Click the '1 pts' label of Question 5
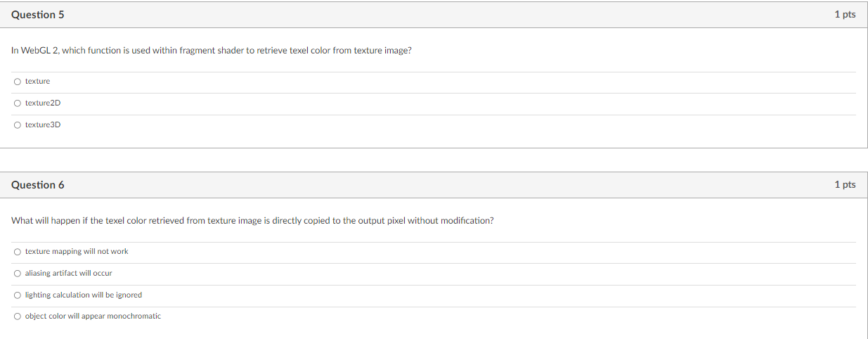Viewport: 868px width, 339px height. [x=845, y=15]
